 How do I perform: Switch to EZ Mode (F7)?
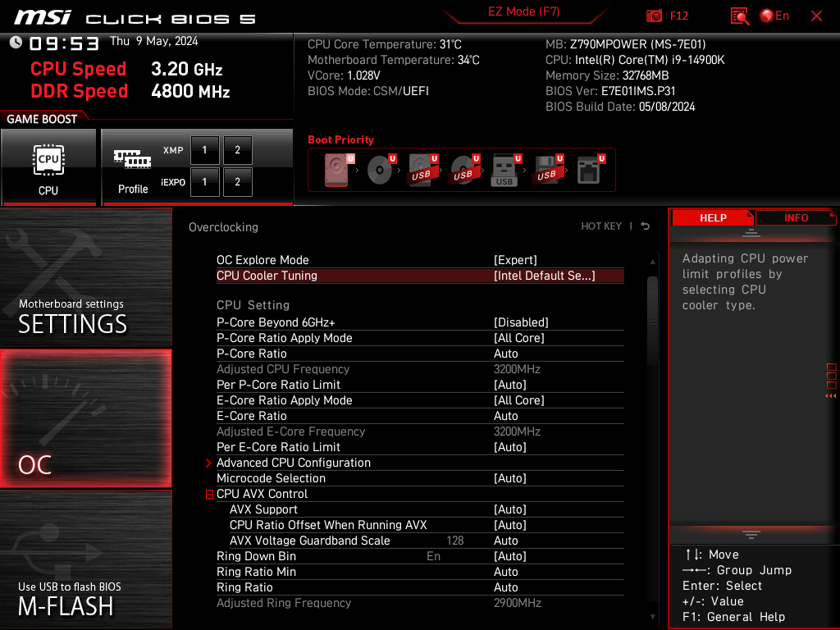tap(525, 12)
